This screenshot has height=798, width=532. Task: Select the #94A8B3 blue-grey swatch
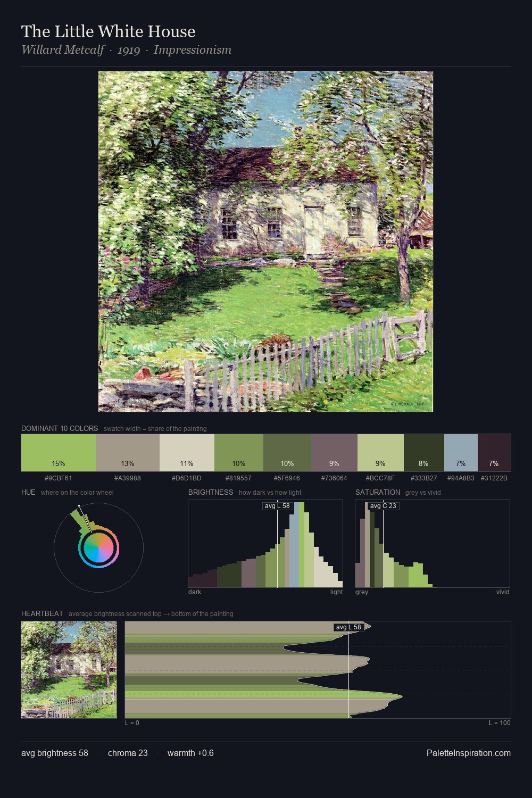pos(461,453)
